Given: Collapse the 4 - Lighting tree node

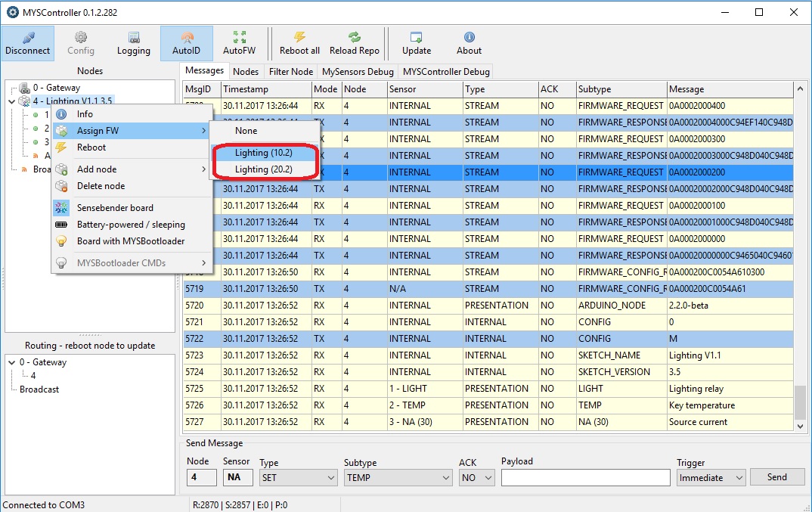Looking at the screenshot, I should pos(11,101).
